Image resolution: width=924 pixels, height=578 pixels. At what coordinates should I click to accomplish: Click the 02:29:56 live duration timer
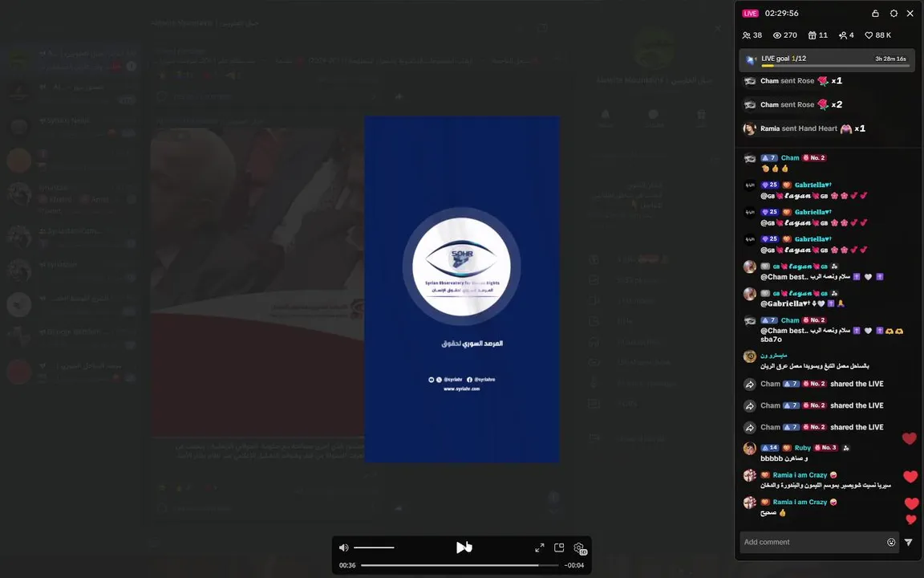point(781,13)
